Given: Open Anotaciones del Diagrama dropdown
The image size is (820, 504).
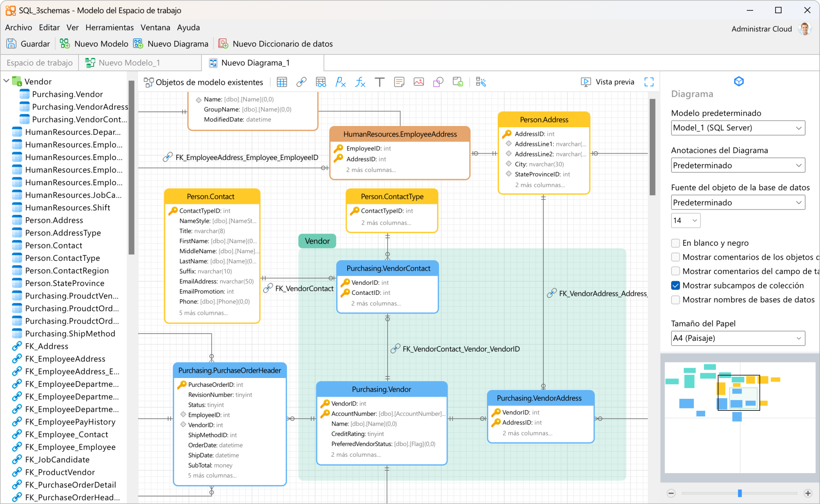Looking at the screenshot, I should [x=738, y=166].
